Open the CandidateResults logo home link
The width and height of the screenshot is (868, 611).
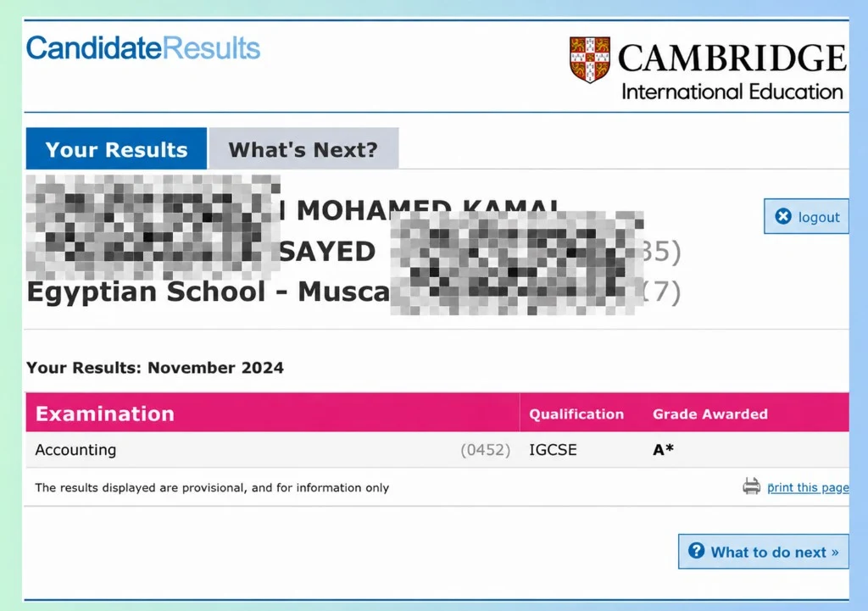pos(142,48)
